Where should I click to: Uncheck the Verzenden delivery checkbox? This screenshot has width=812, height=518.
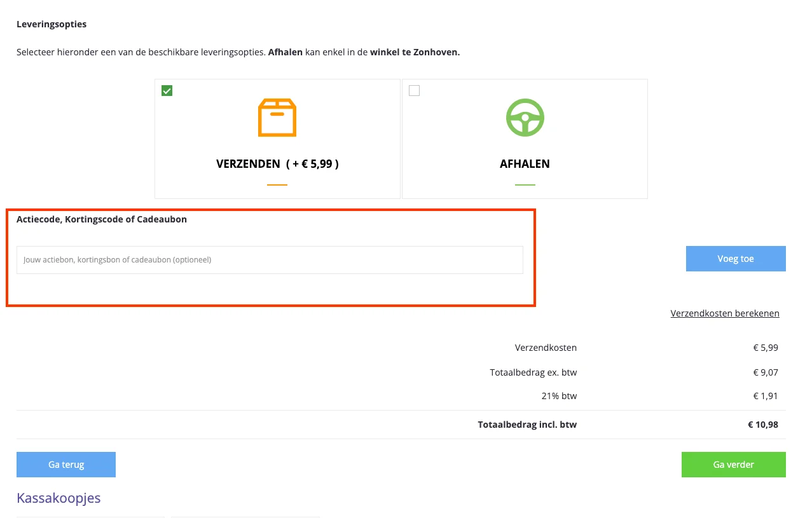point(167,91)
